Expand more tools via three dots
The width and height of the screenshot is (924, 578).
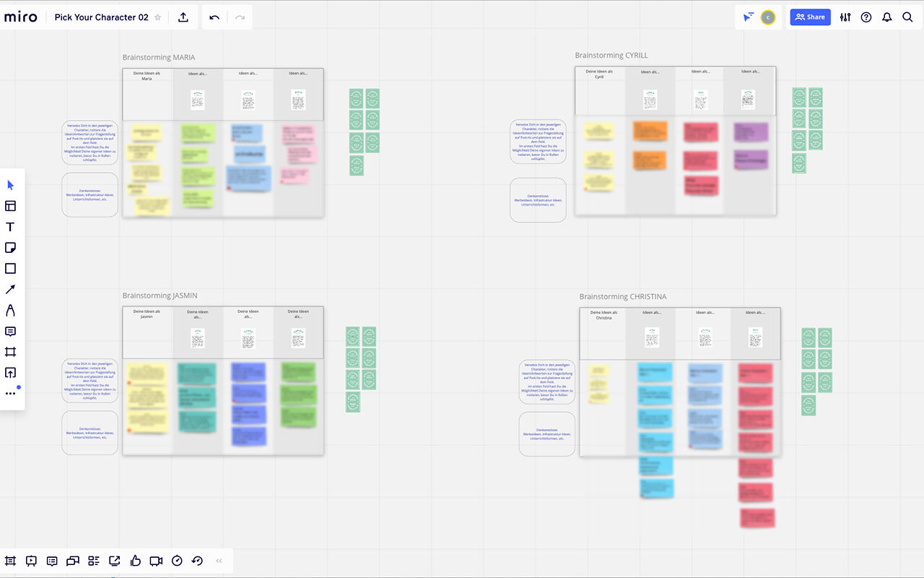[11, 394]
